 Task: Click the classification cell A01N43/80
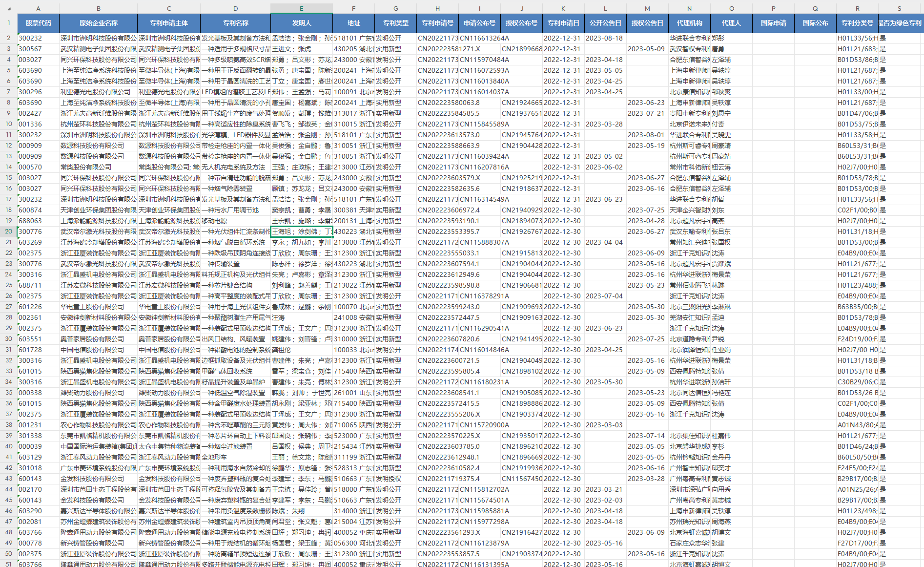pos(858,425)
